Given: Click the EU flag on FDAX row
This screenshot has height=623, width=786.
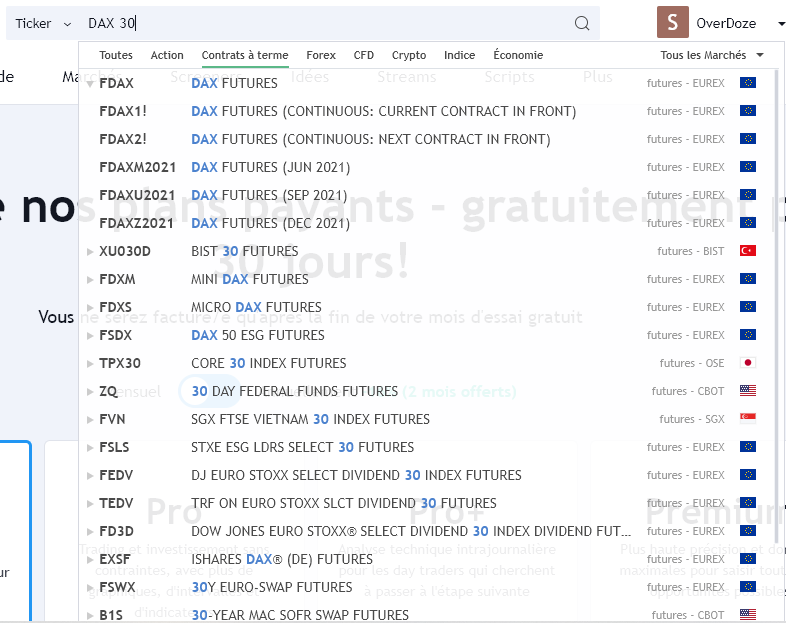Looking at the screenshot, I should pyautogui.click(x=747, y=83).
